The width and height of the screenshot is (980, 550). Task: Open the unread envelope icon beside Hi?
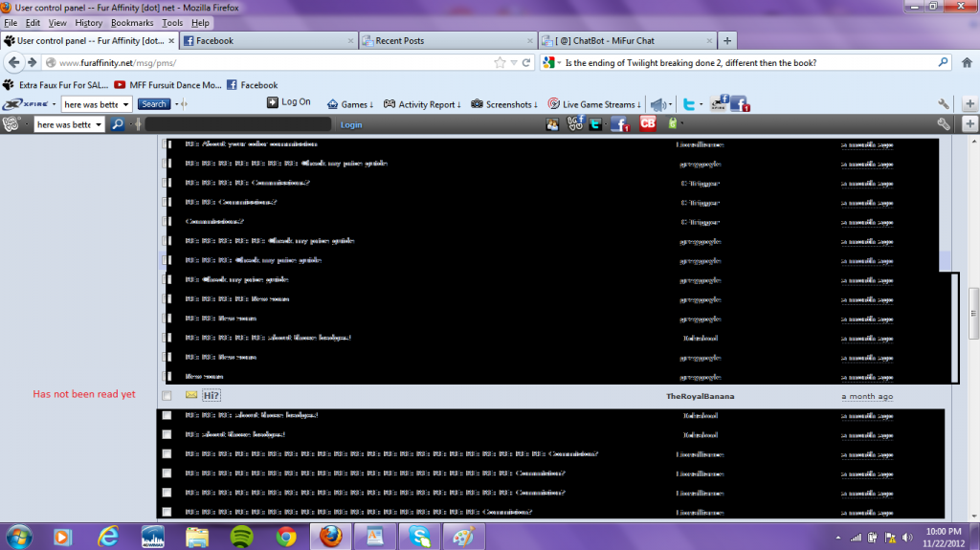(x=191, y=395)
